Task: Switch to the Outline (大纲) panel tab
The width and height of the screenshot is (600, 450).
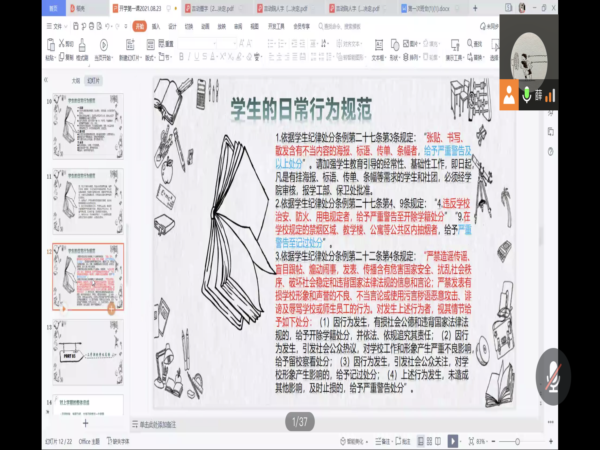Action: point(74,78)
